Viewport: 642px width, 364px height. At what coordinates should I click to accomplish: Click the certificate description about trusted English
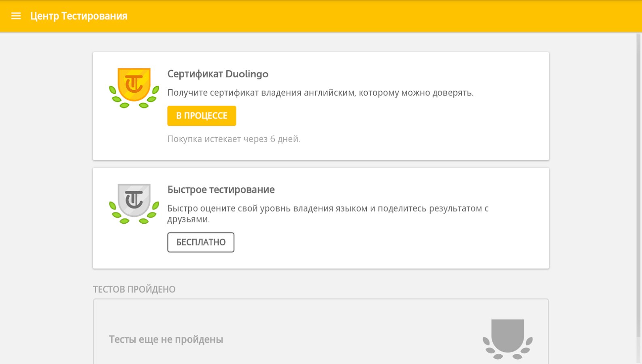click(x=320, y=93)
